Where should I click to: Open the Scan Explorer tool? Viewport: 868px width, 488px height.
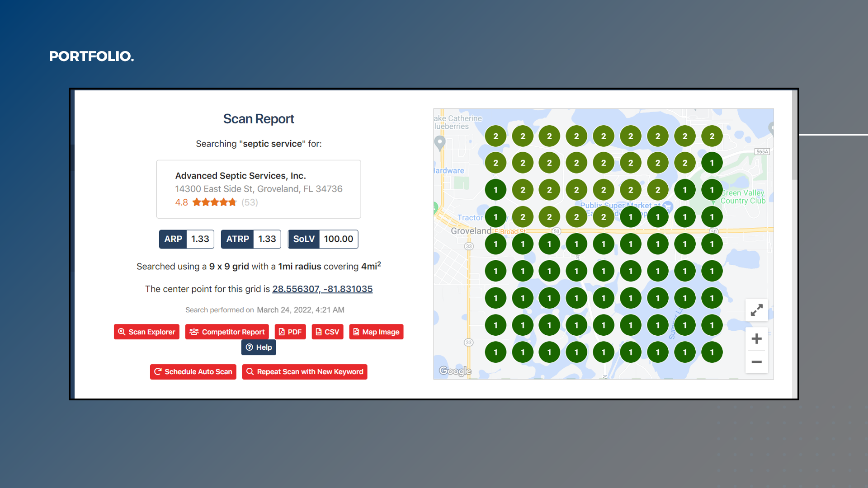146,332
